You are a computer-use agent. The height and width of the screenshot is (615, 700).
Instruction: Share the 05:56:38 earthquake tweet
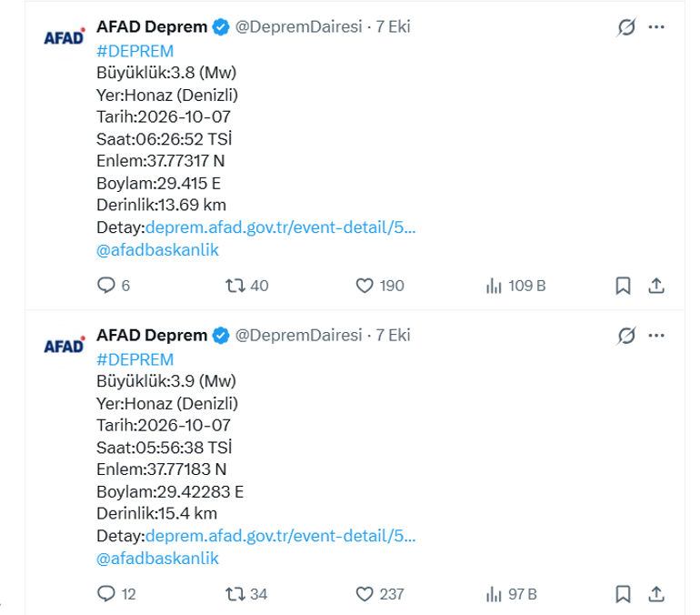coord(656,594)
